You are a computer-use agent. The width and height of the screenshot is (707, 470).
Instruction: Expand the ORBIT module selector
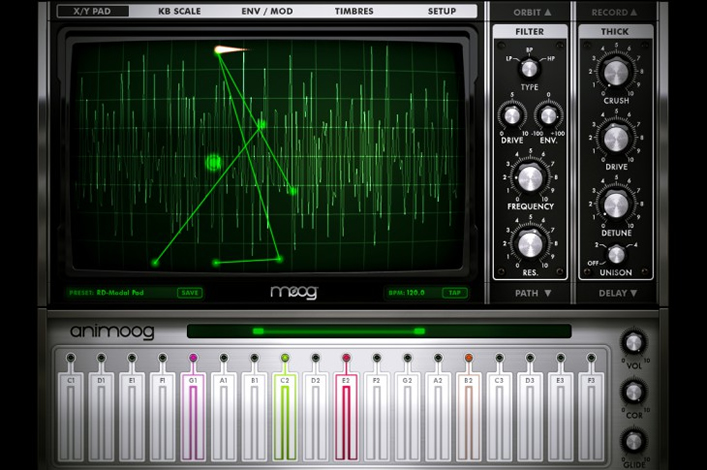[x=532, y=13]
